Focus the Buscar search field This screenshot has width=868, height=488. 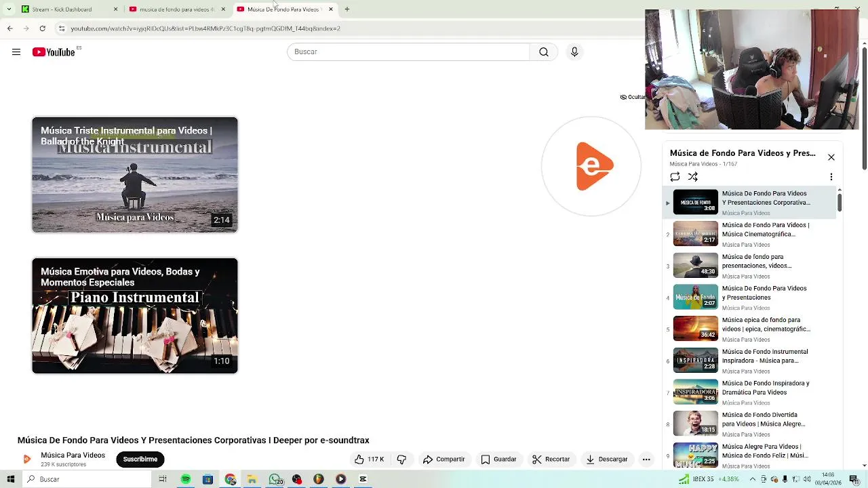point(408,52)
